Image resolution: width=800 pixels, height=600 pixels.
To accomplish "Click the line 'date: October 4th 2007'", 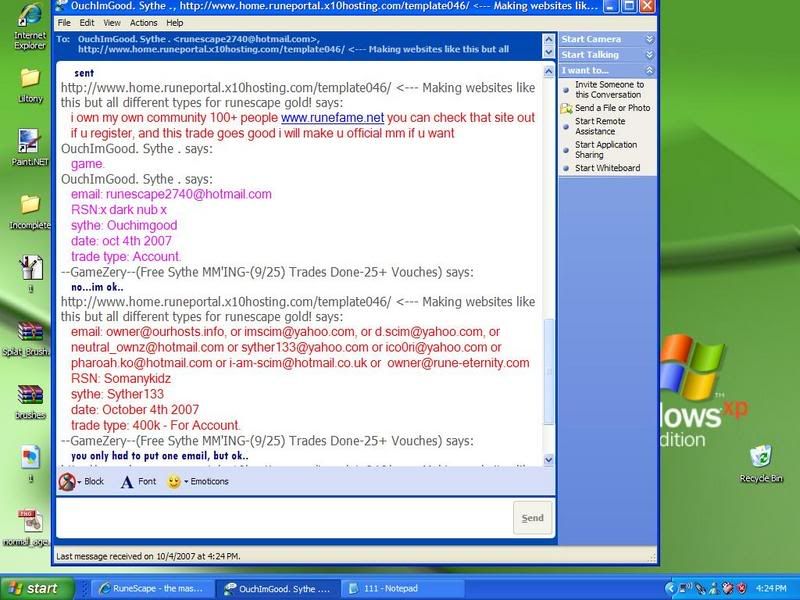I will coord(135,410).
